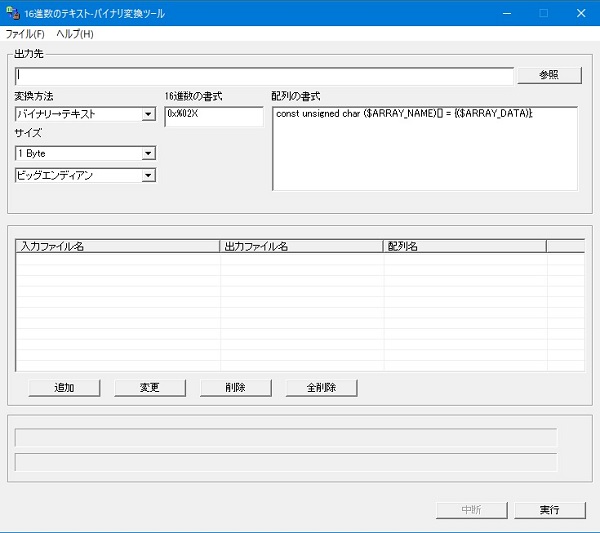Click the 実行 execute button

click(x=550, y=510)
